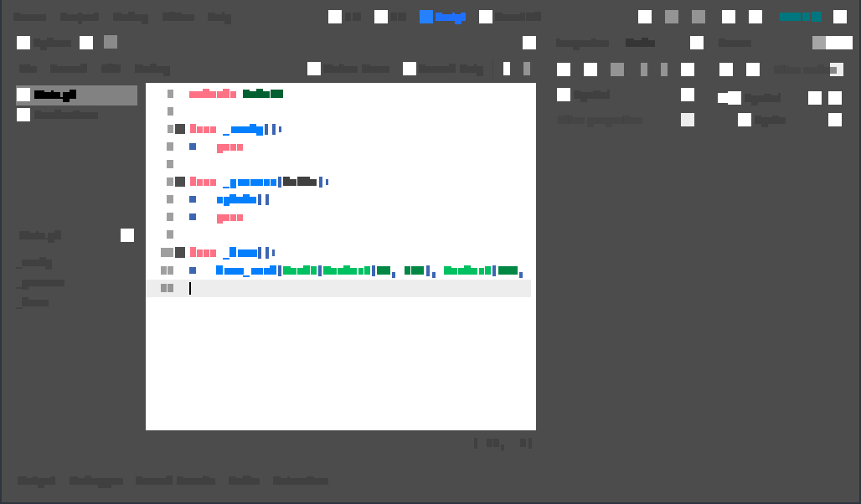Open the Project menu
This screenshot has height=504, width=861.
pos(79,17)
